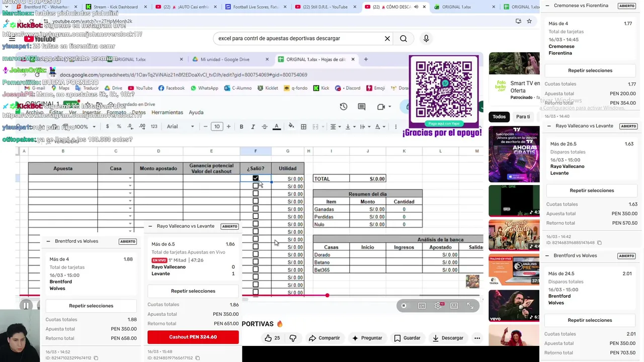This screenshot has height=362, width=644.
Task: Open the Sheets comments icon
Action: pyautogui.click(x=361, y=107)
